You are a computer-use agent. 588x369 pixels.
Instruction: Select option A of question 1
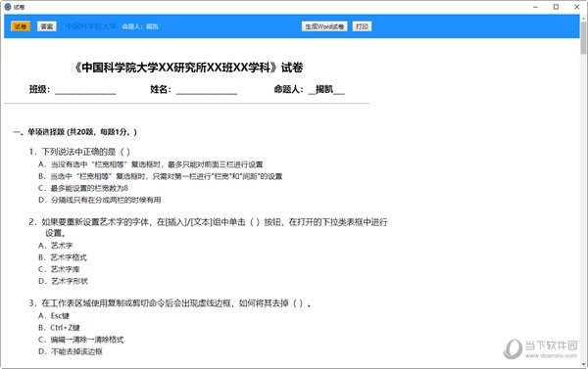(150, 164)
